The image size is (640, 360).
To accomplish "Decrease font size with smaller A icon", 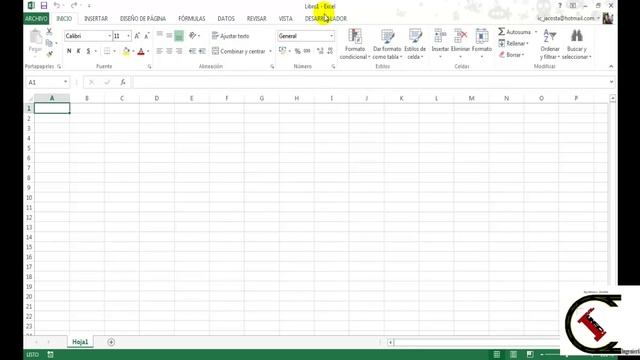I will pos(147,36).
